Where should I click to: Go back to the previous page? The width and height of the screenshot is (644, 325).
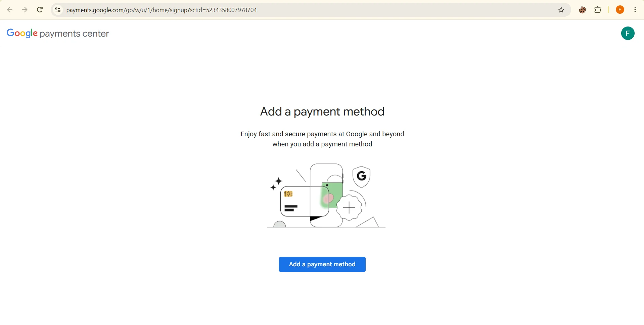coord(10,10)
